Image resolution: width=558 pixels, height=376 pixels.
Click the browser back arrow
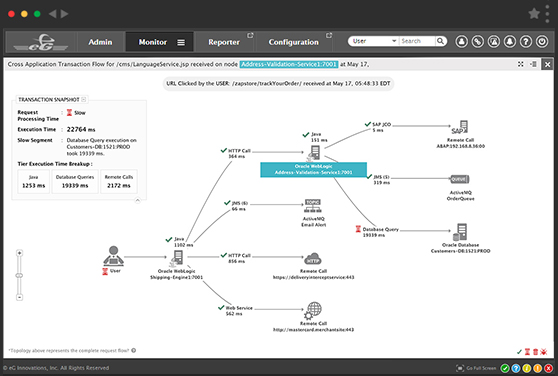(x=52, y=14)
